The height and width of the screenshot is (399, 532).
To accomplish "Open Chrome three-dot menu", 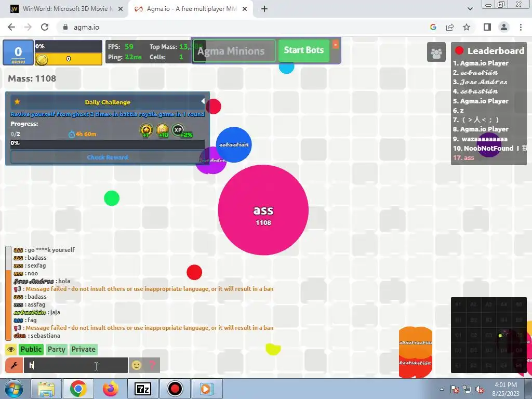I will (521, 27).
